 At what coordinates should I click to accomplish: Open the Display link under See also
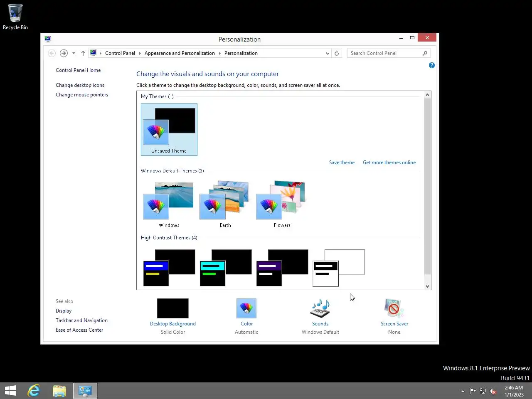coord(64,311)
